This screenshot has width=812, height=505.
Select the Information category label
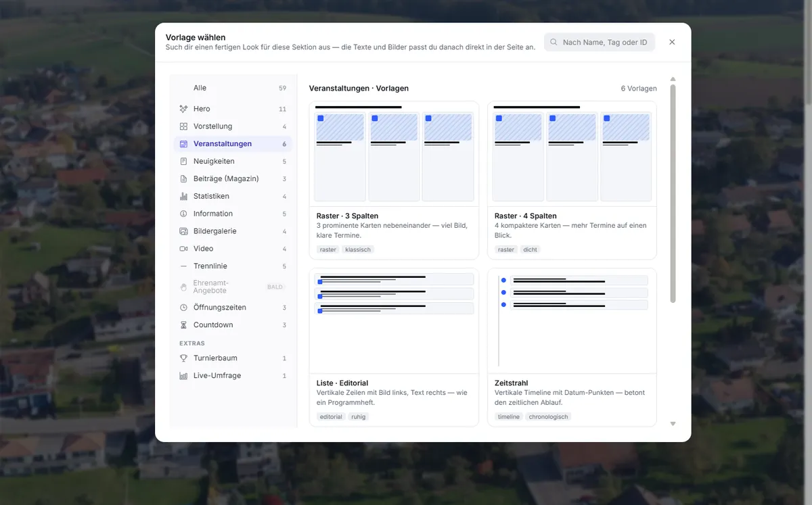(213, 214)
